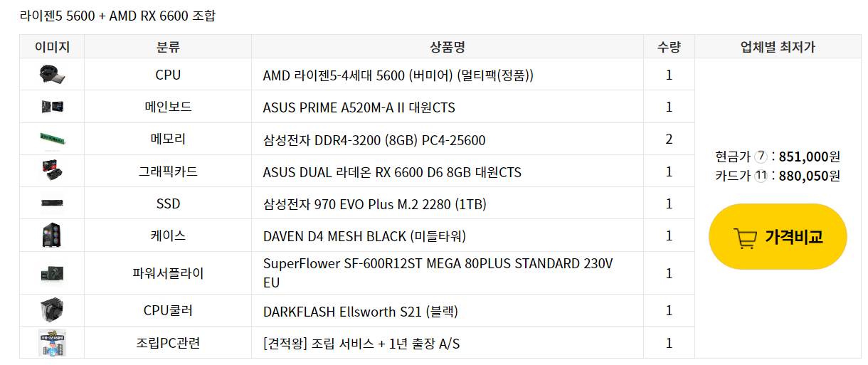The image size is (868, 365).
Task: Open SuperFlower SF-600R12ST MEGA product link
Action: click(438, 273)
